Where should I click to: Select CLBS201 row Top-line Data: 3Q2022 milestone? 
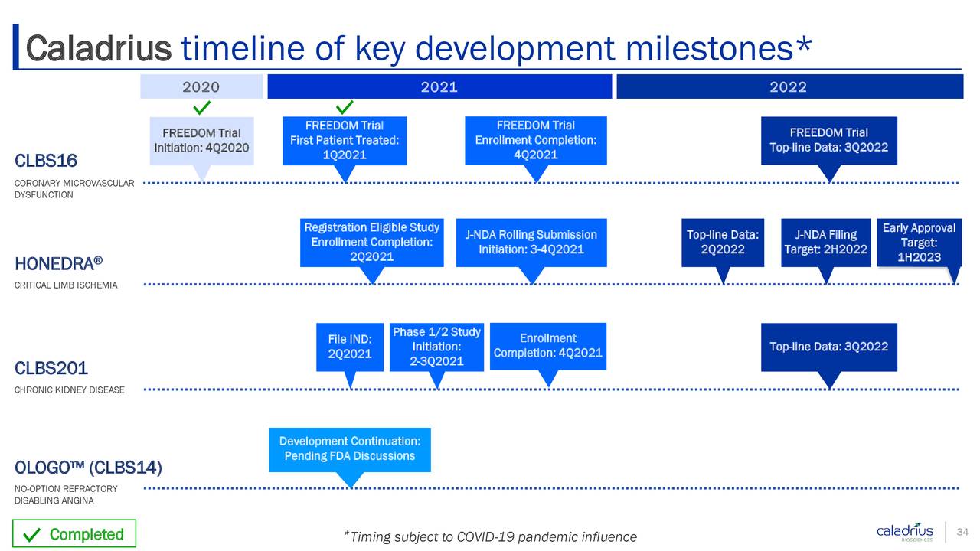828,347
